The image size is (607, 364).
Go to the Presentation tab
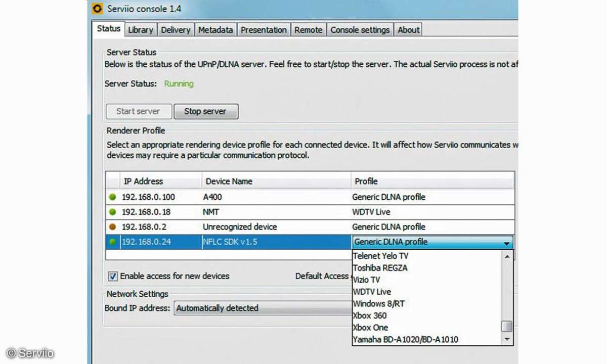(x=264, y=30)
